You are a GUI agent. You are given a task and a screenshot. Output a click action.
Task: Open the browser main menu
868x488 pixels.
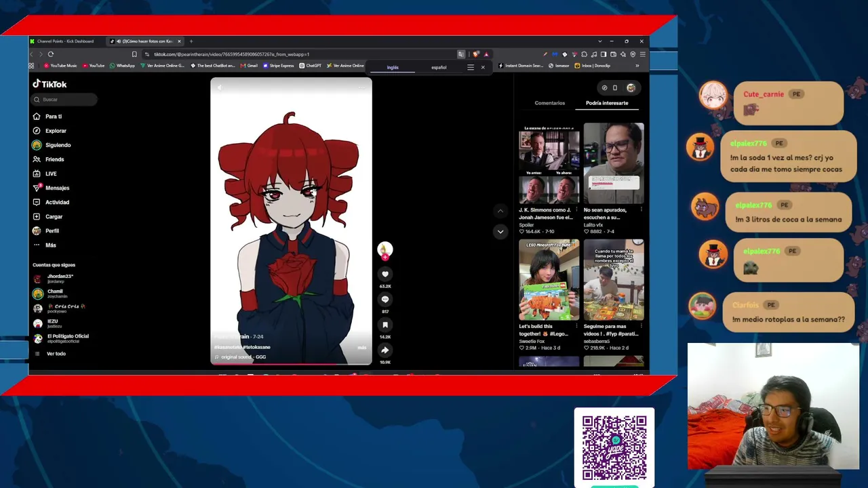(x=643, y=54)
